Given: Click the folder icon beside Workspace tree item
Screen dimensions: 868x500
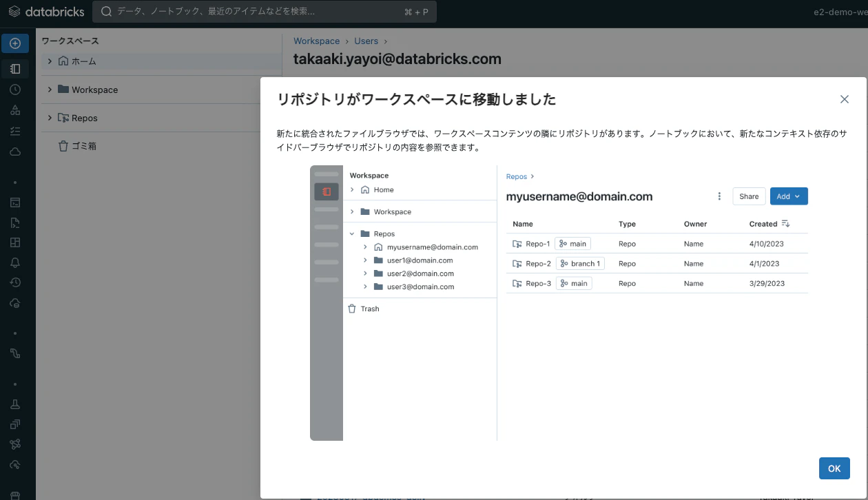Looking at the screenshot, I should [63, 90].
